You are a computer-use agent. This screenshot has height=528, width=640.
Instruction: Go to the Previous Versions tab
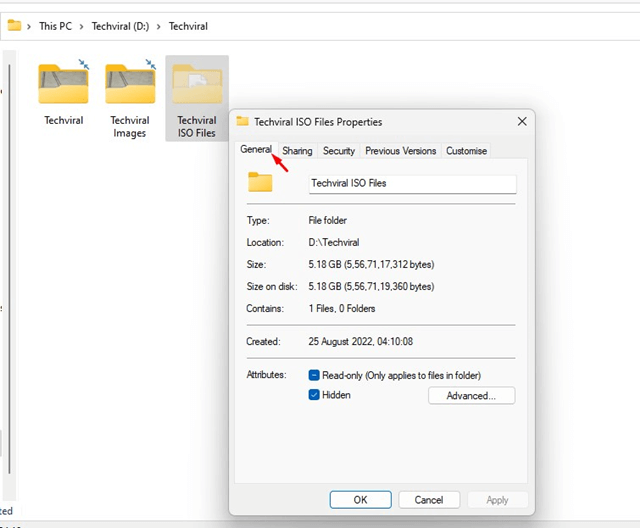coord(400,151)
